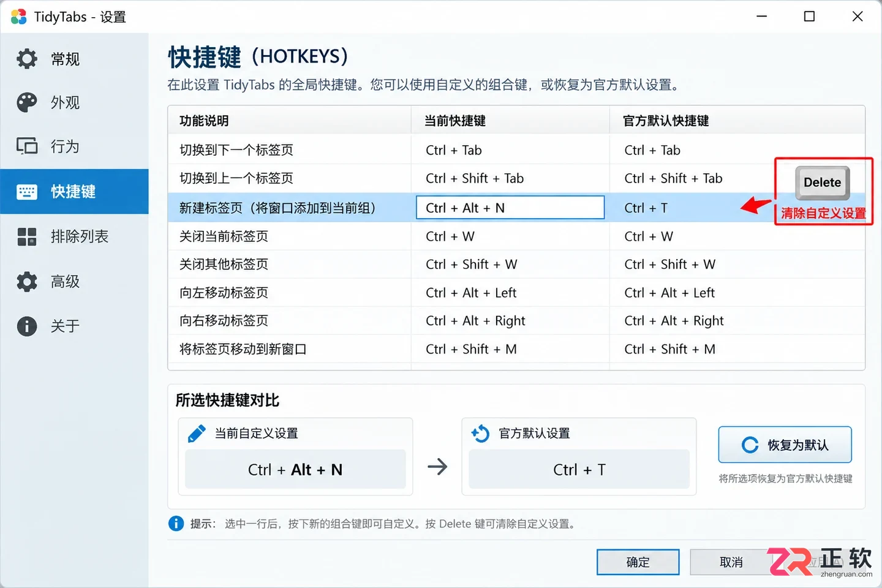This screenshot has width=882, height=588.
Task: Click the window icon for 行为
Action: point(27,146)
